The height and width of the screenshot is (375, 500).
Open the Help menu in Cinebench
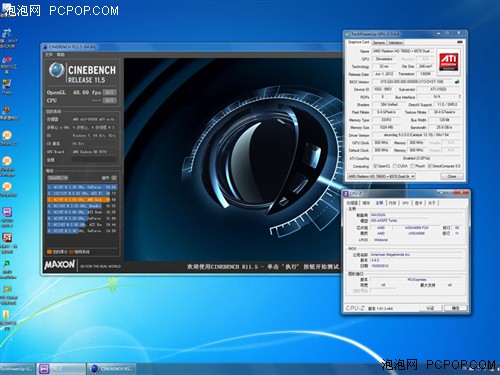tap(60, 54)
